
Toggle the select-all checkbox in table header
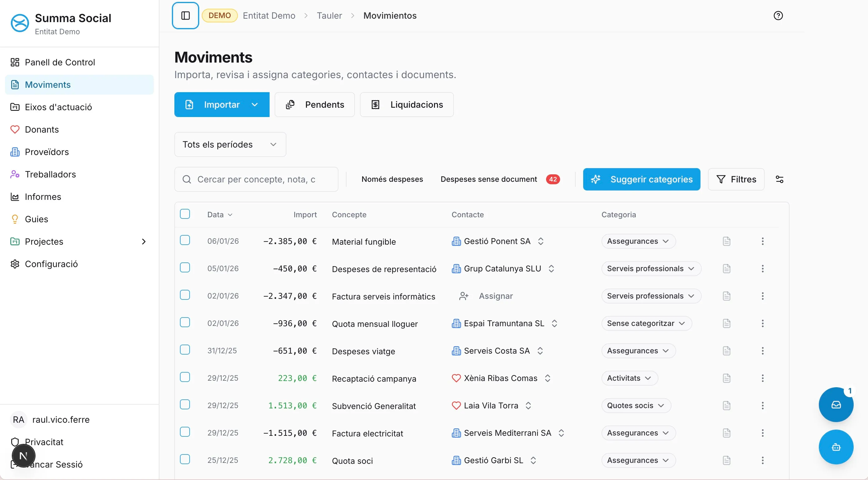(185, 214)
